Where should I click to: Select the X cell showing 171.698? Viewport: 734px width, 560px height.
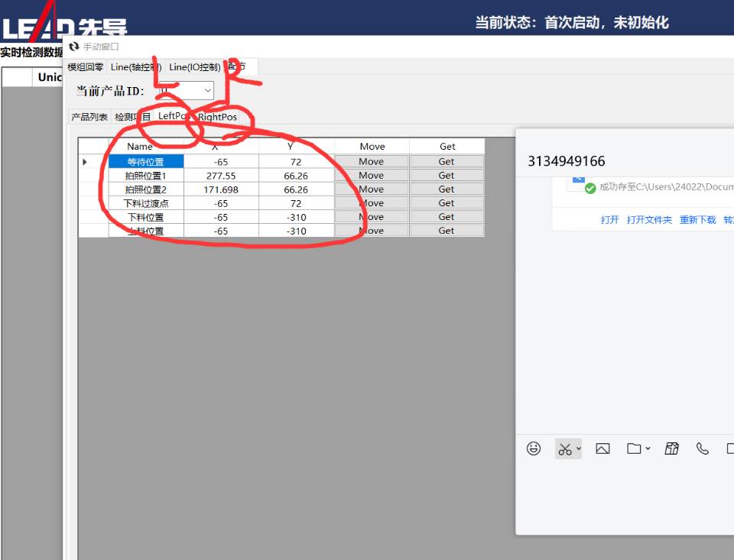[x=221, y=189]
